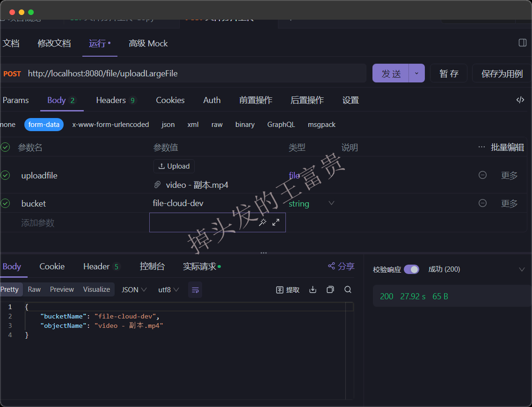Search inside the response body
532x407 pixels.
[x=348, y=290]
